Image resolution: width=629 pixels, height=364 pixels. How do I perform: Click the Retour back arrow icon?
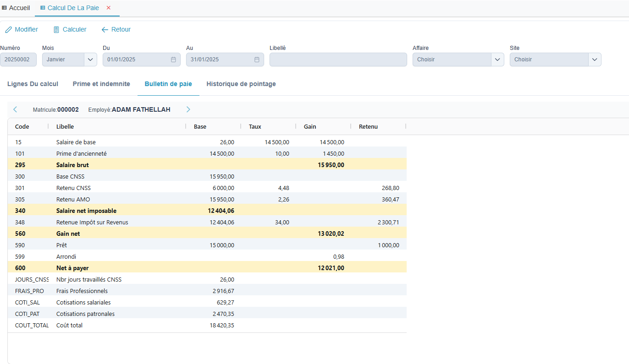pyautogui.click(x=105, y=30)
